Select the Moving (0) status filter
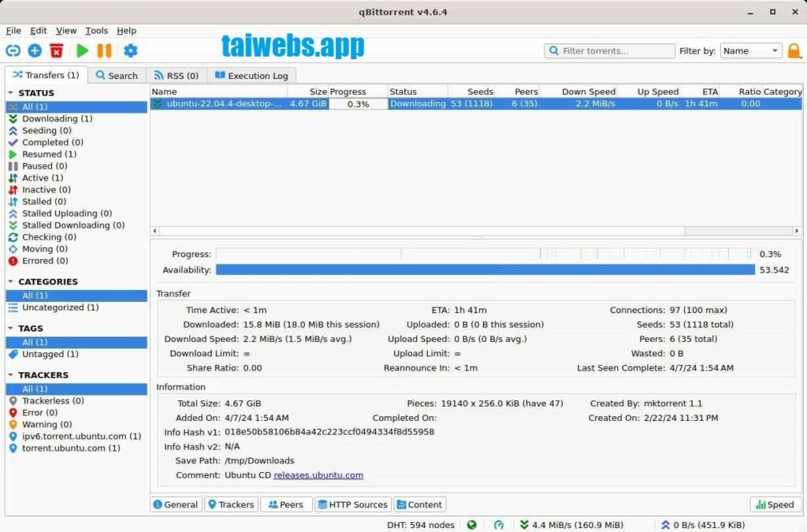 pos(76,248)
